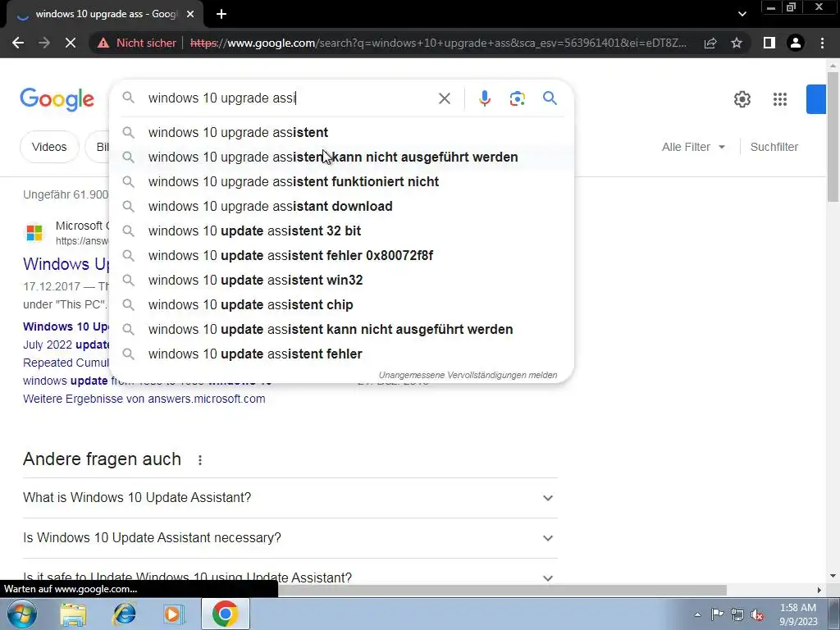Choose 'upgrade assistent kann nicht ausgeführt werden'
The image size is (840, 630).
(341, 157)
